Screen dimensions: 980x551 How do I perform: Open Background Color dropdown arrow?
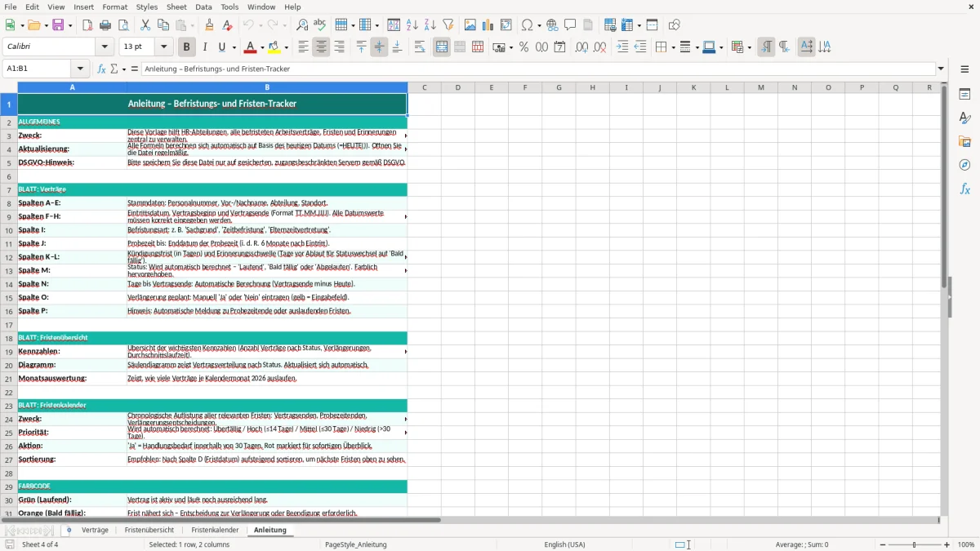(x=286, y=47)
